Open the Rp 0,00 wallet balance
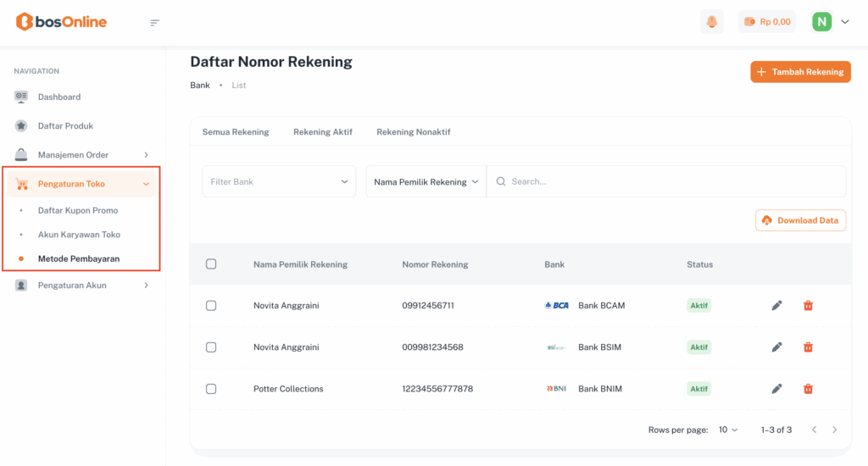The image size is (868, 466). coord(766,22)
